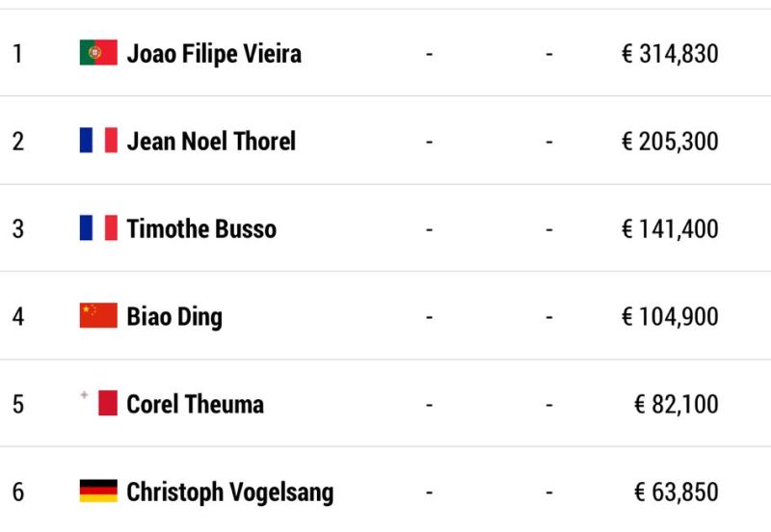Click the € 104,900 prize amount

pos(670,316)
